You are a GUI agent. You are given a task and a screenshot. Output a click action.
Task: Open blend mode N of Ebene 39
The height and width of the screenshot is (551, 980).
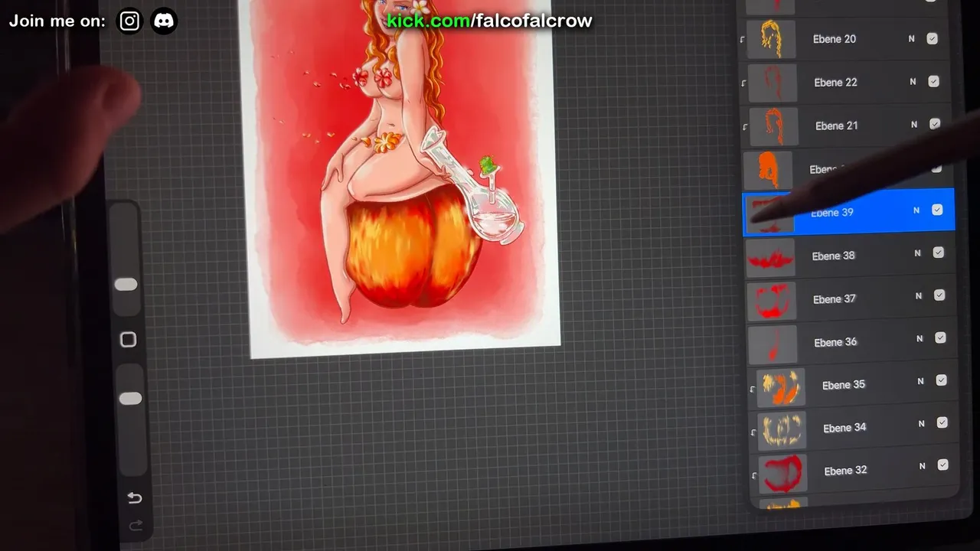(x=916, y=210)
